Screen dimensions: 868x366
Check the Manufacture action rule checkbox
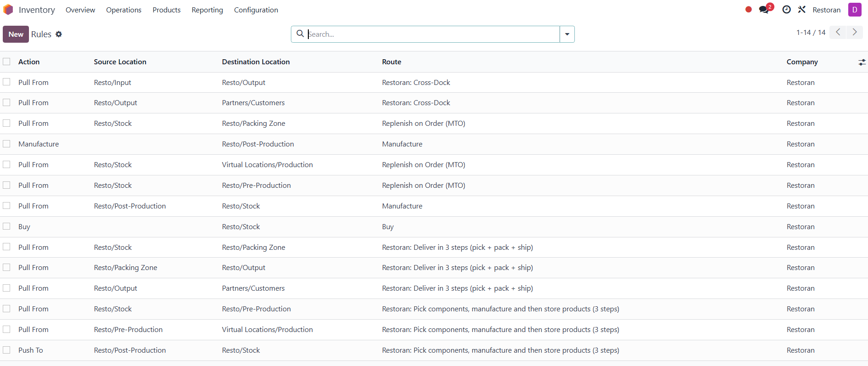pos(6,144)
